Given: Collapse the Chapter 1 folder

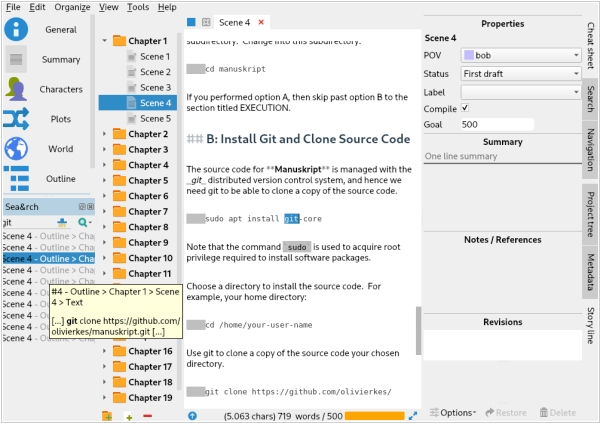Looking at the screenshot, I should 105,41.
